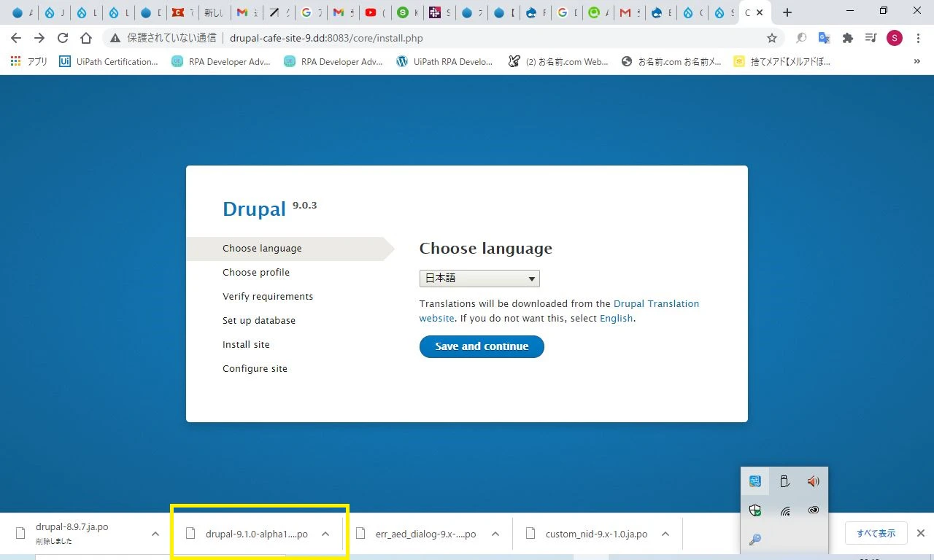This screenshot has width=934, height=560.
Task: Expand options for err_aed_dialog-9.x download
Action: coord(495,534)
